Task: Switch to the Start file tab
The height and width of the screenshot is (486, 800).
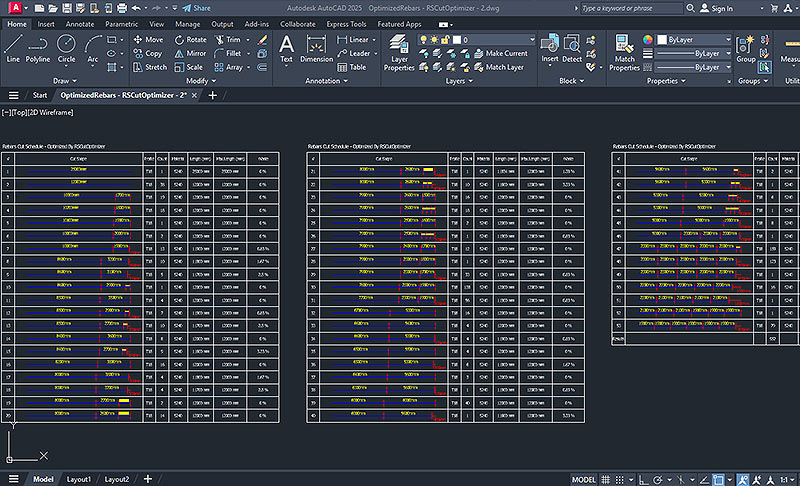Action: (40, 95)
